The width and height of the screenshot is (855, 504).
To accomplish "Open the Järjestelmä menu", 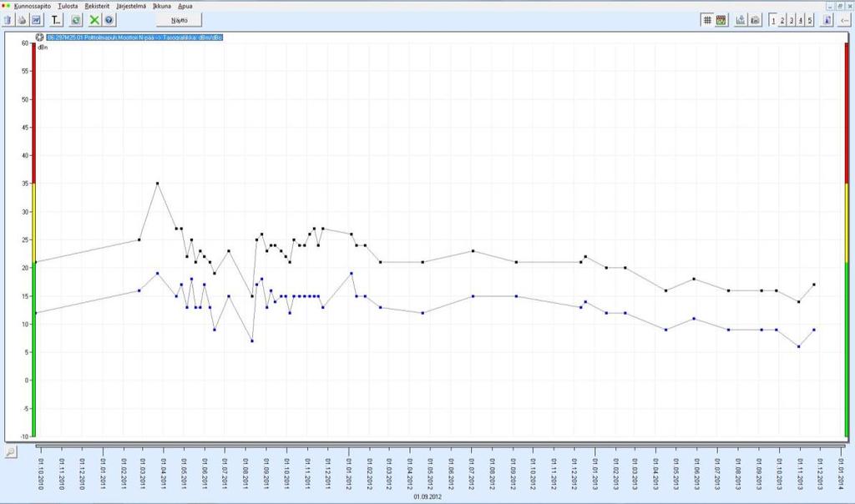I will tap(131, 6).
